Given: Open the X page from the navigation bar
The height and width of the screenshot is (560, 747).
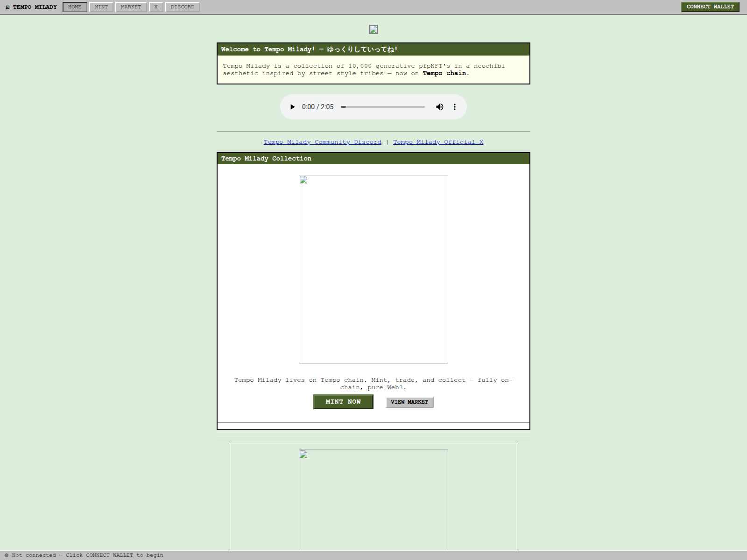Looking at the screenshot, I should [x=155, y=7].
